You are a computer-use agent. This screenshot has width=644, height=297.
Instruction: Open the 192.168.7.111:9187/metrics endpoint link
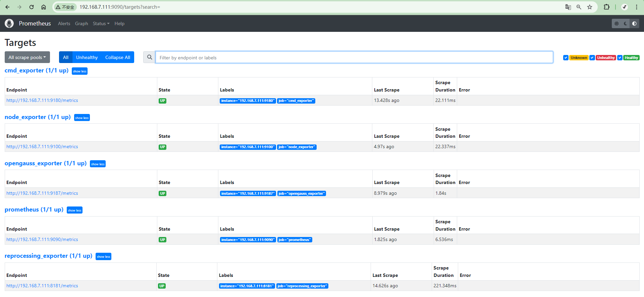42,193
